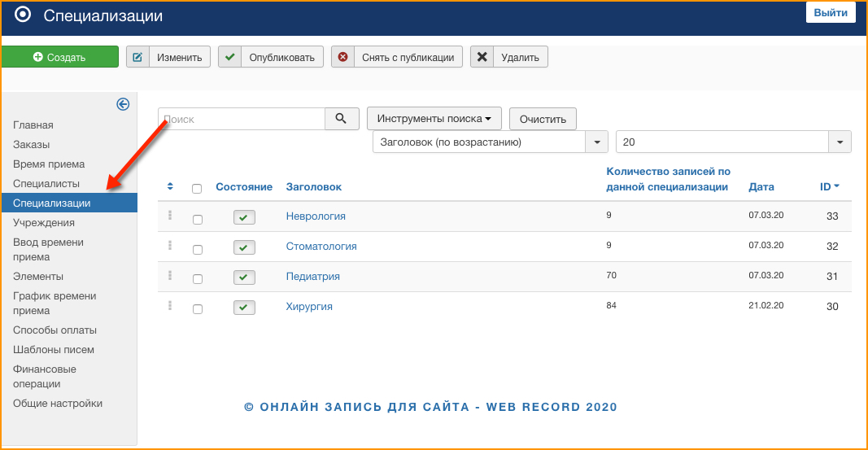Image resolution: width=868 pixels, height=450 pixels.
Task: Click the red cross icon on Снять с публикации
Action: (342, 57)
